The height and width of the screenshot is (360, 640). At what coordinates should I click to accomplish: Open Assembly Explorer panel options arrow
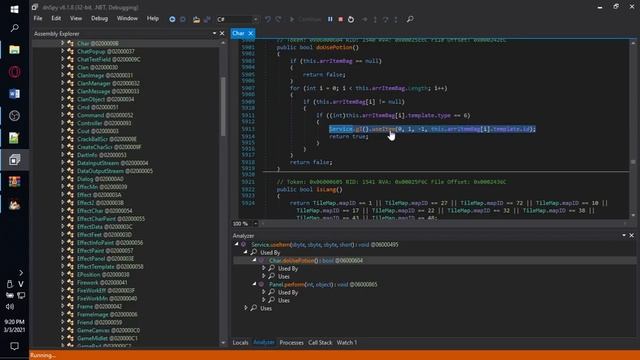click(214, 33)
